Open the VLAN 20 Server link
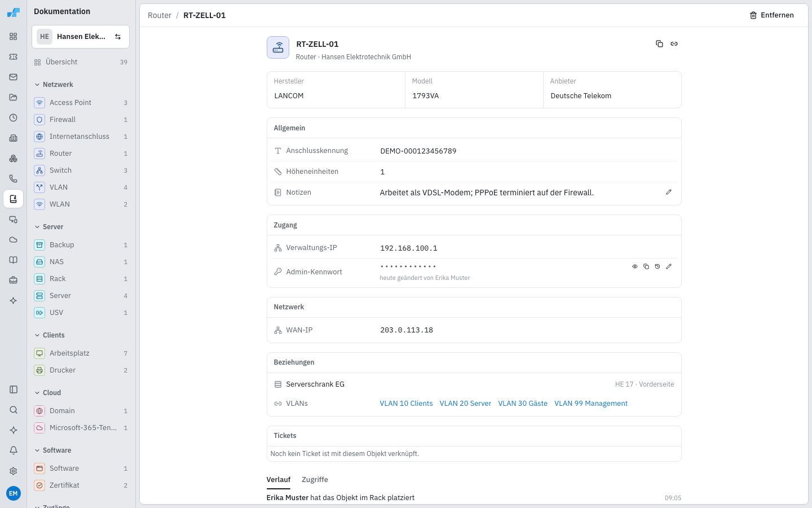This screenshot has width=812, height=508. coord(465,404)
